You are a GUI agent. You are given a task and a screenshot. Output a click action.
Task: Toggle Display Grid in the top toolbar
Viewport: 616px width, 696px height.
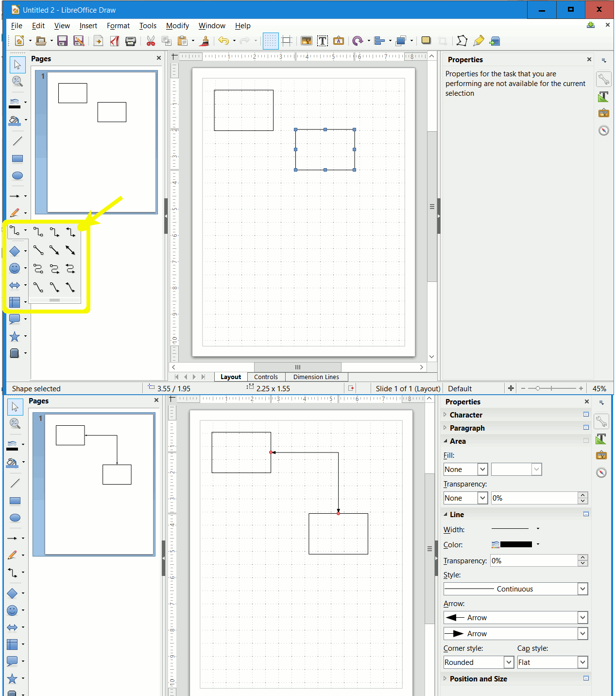tap(271, 41)
